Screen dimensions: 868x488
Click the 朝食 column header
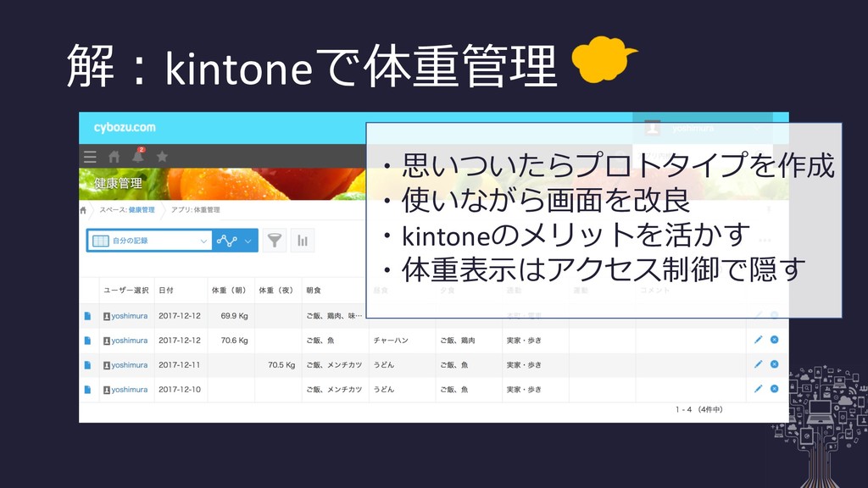314,290
